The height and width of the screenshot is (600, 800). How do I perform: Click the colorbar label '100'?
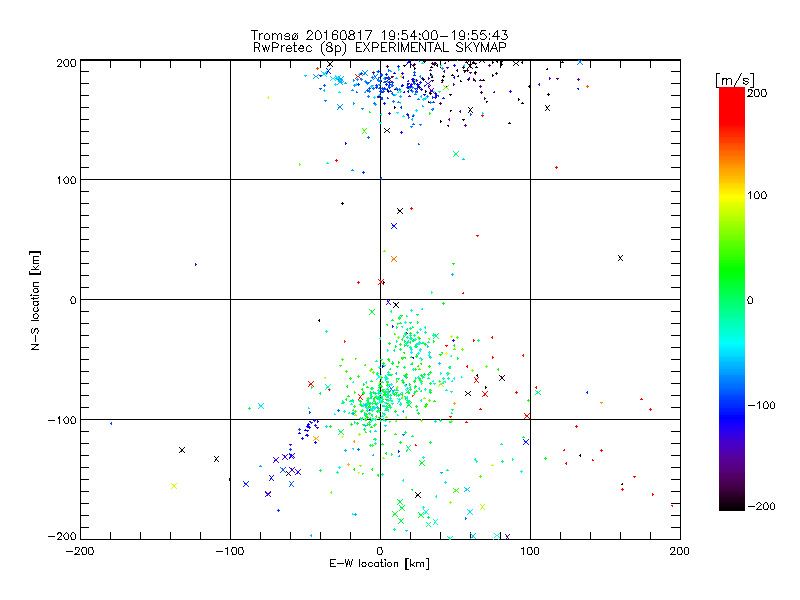pos(757,195)
